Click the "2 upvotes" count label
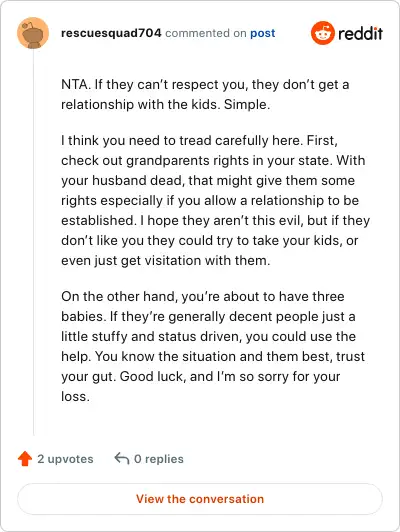 coord(65,459)
